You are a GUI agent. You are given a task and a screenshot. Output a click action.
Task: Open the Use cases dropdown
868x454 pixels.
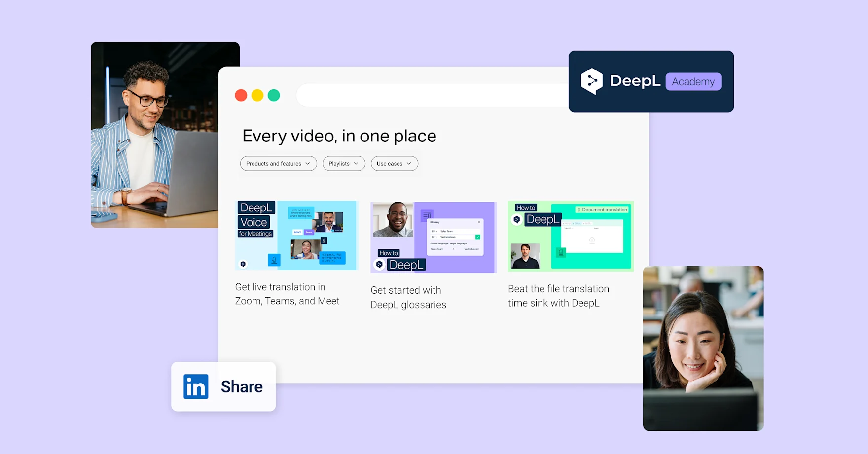pos(395,164)
